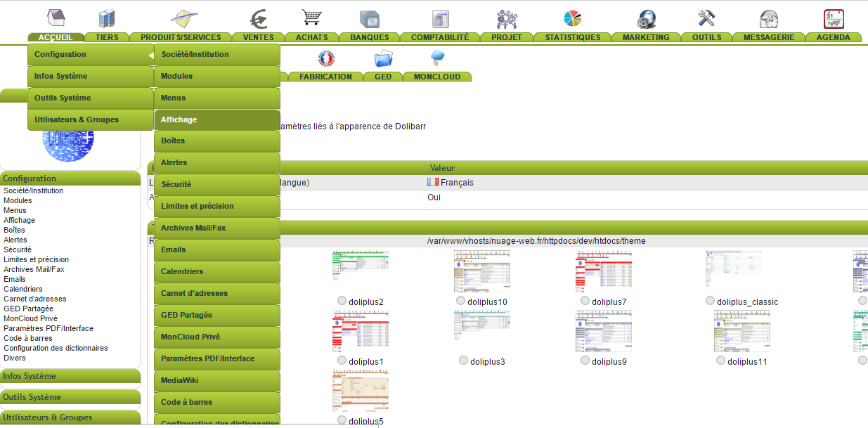Expand Utilisateurs & Groupes section in left sidebar
This screenshot has width=868, height=428.
70,417
